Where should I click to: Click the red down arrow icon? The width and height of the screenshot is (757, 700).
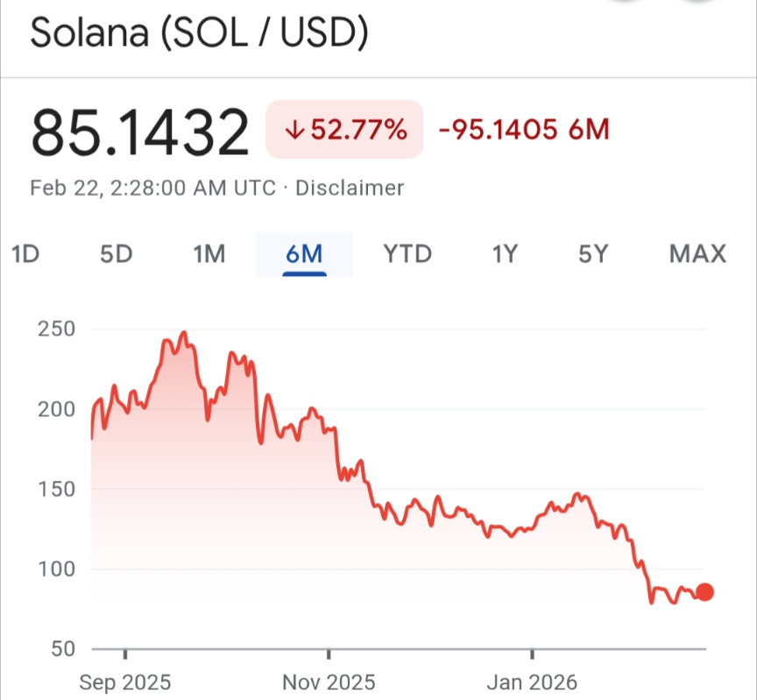(294, 131)
